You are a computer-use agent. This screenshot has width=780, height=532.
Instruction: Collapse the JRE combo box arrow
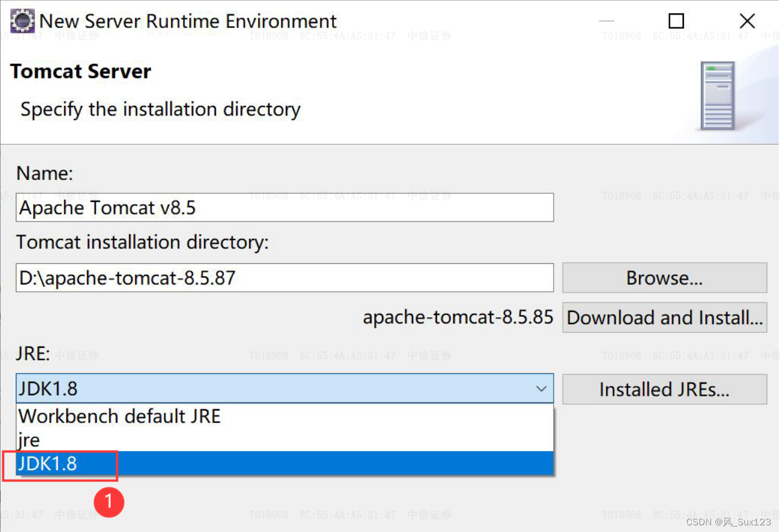(x=541, y=389)
